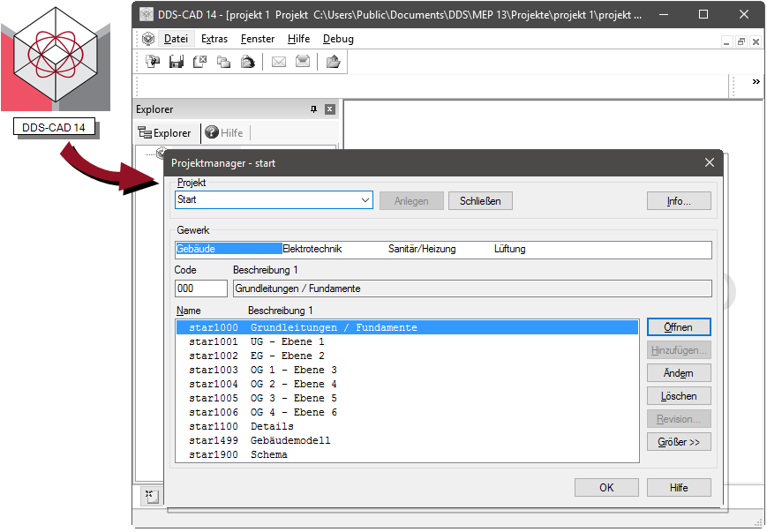Switch to the Explorer tab
This screenshot has width=767, height=532.
coord(164,133)
